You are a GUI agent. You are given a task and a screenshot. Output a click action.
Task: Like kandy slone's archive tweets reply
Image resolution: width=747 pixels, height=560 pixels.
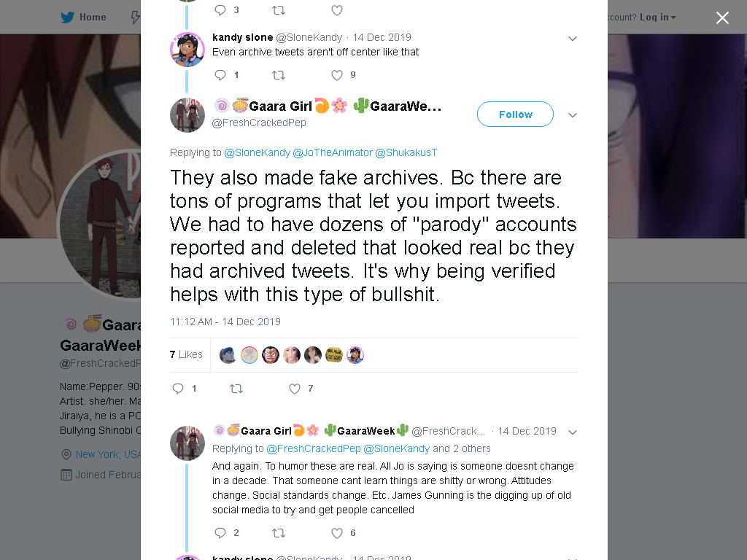(337, 75)
